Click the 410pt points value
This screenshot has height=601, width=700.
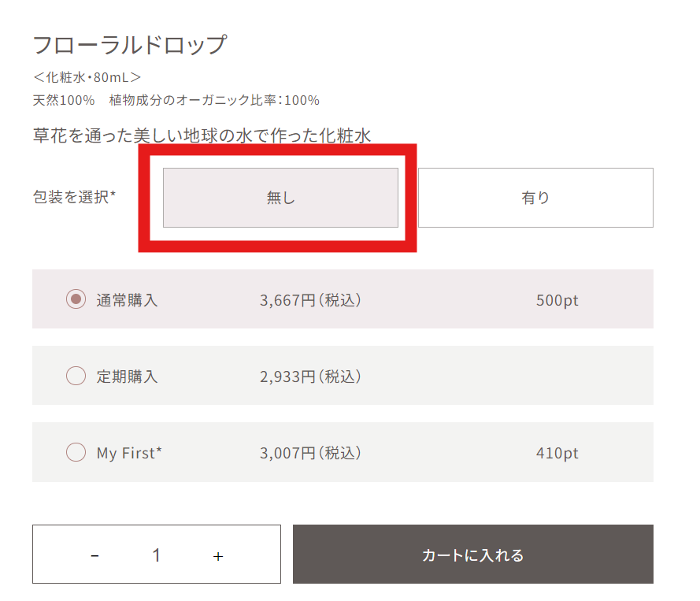pos(557,453)
